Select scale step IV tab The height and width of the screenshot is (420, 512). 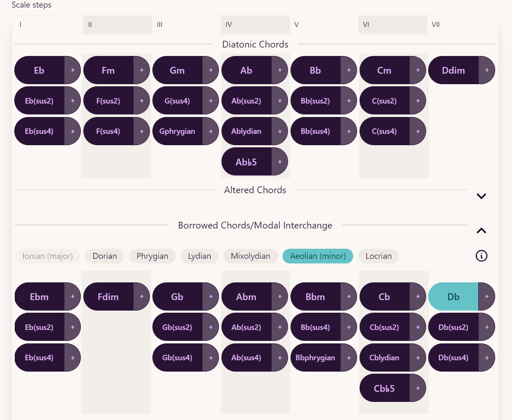[255, 24]
